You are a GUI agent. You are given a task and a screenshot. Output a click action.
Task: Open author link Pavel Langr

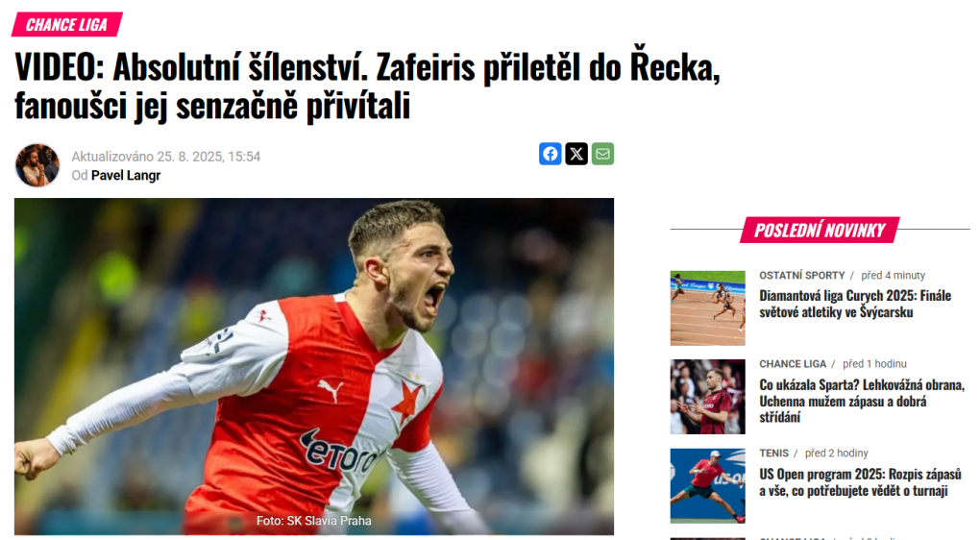coord(126,176)
